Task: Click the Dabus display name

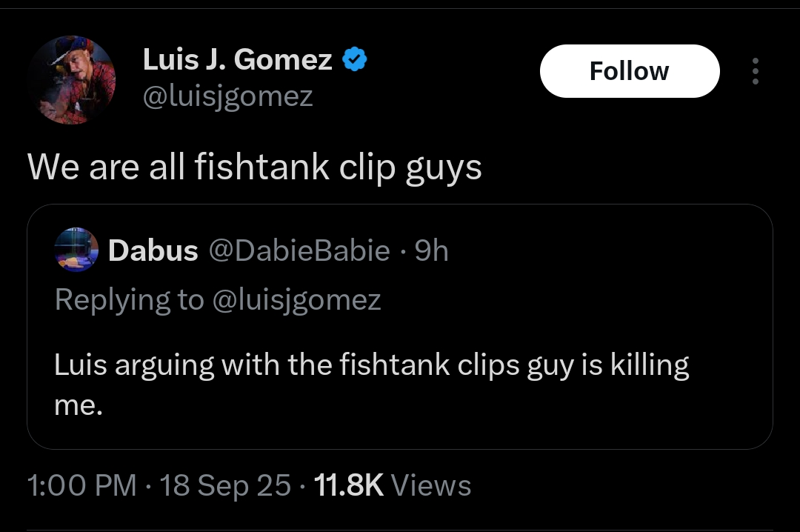Action: (x=153, y=251)
